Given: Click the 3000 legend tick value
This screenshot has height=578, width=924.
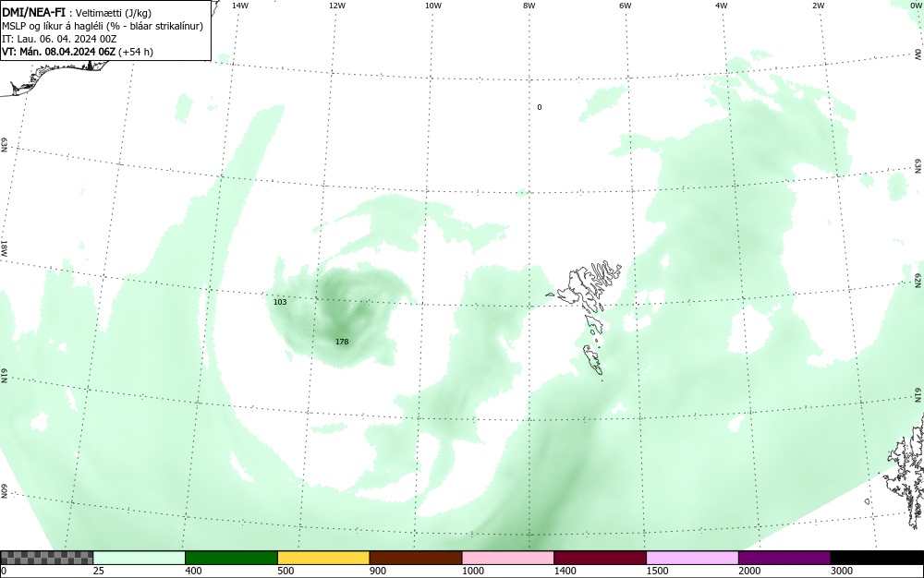Looking at the screenshot, I should click(842, 571).
